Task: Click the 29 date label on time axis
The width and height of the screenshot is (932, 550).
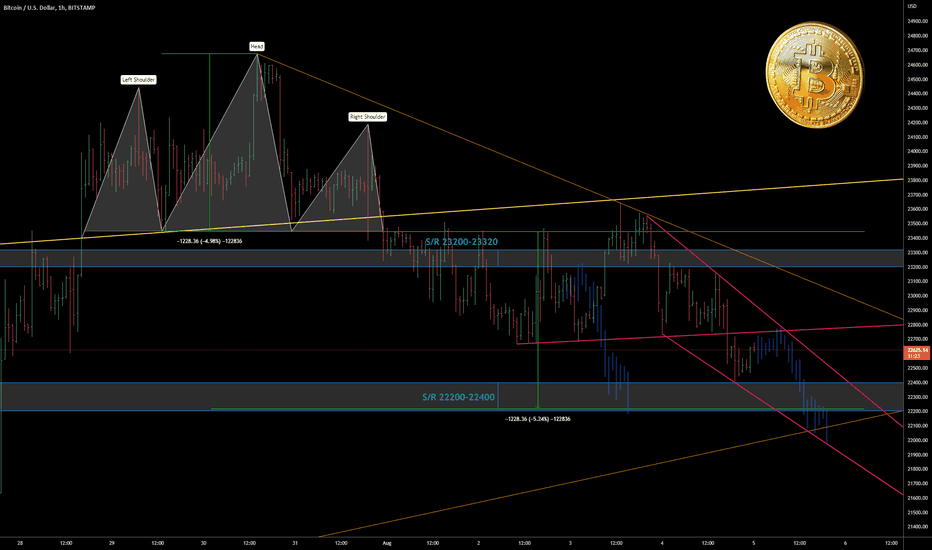Action: point(112,543)
